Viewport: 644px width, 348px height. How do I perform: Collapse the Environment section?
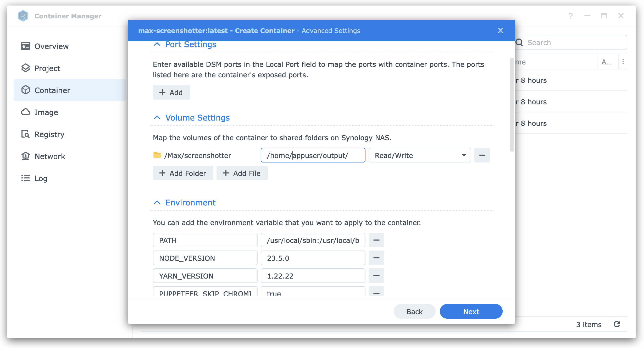pyautogui.click(x=157, y=202)
